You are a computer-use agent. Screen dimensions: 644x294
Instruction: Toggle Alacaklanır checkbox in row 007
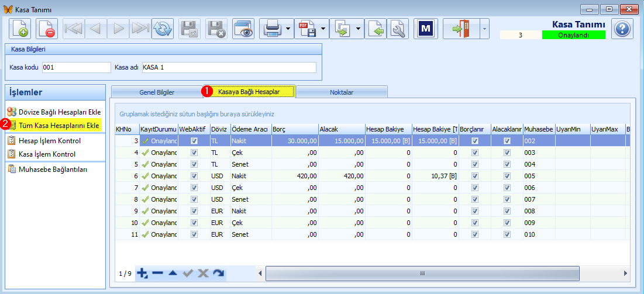click(x=507, y=199)
